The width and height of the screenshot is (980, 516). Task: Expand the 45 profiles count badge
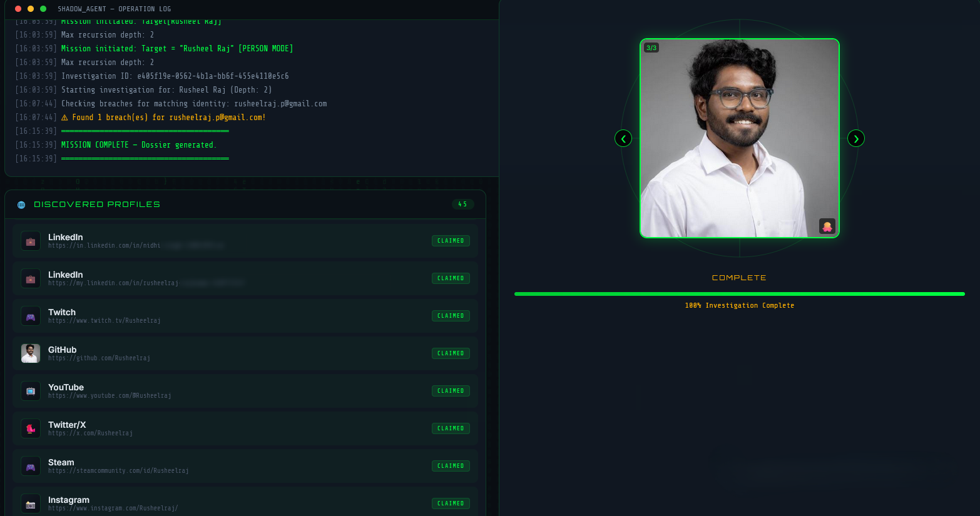pos(463,204)
